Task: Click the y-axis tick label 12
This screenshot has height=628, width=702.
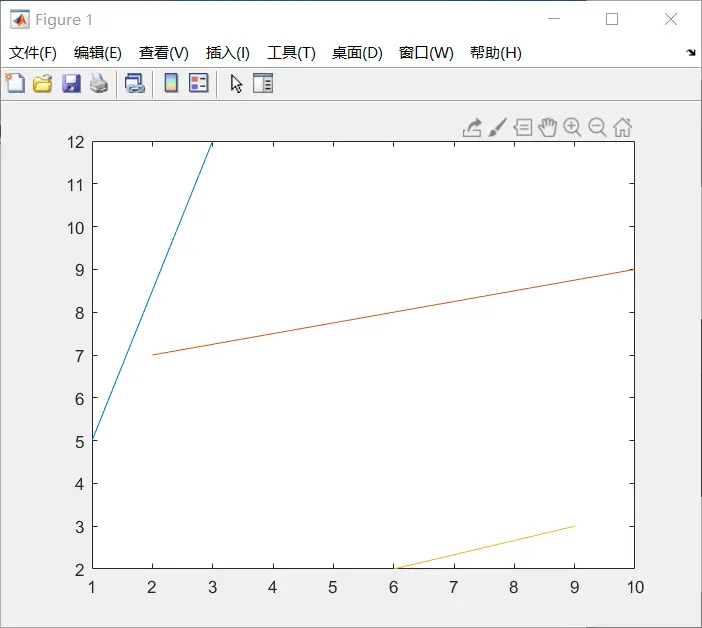Action: (x=76, y=142)
